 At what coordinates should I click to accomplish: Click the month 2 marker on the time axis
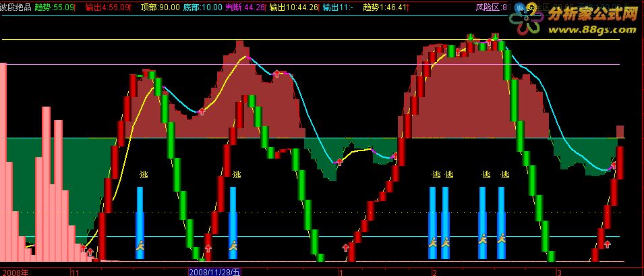(x=434, y=273)
